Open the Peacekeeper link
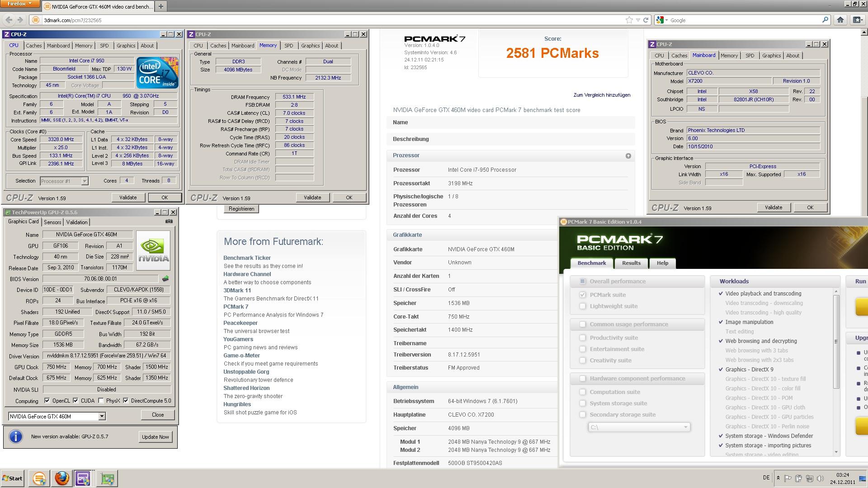 click(x=241, y=323)
